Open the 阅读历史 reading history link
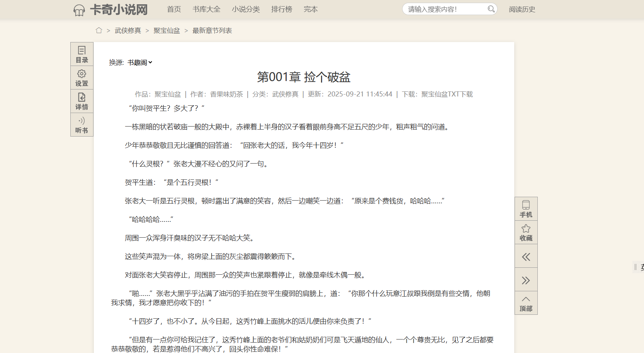Screen dimensions: 644x353 pyautogui.click(x=522, y=9)
